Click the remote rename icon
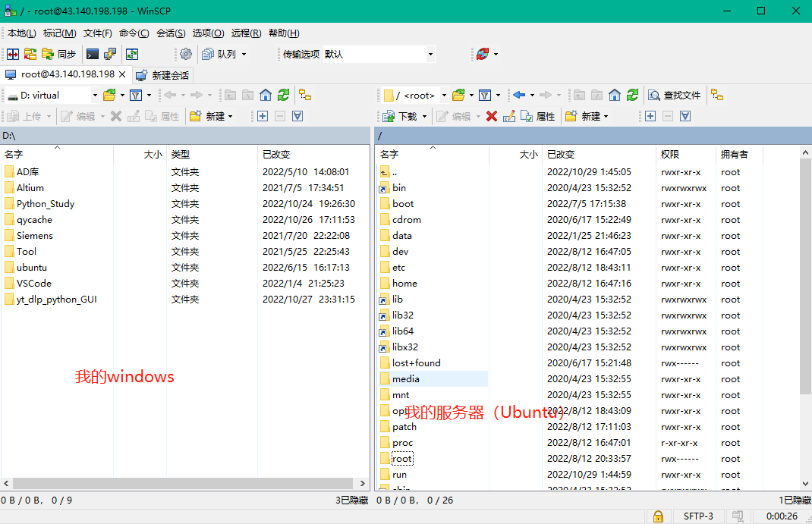Screen dimensions: 812x524 pyautogui.click(x=509, y=116)
